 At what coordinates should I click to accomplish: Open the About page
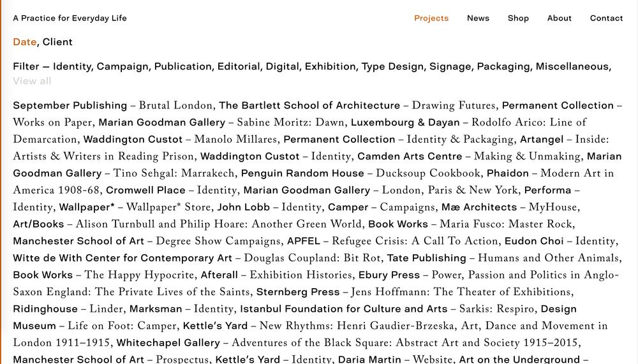(559, 18)
